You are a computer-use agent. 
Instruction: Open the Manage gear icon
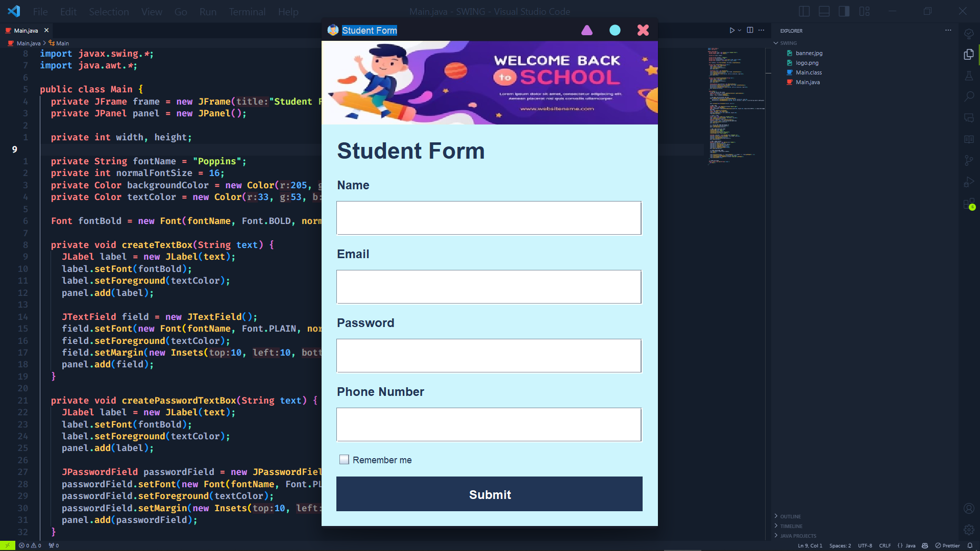(x=969, y=530)
